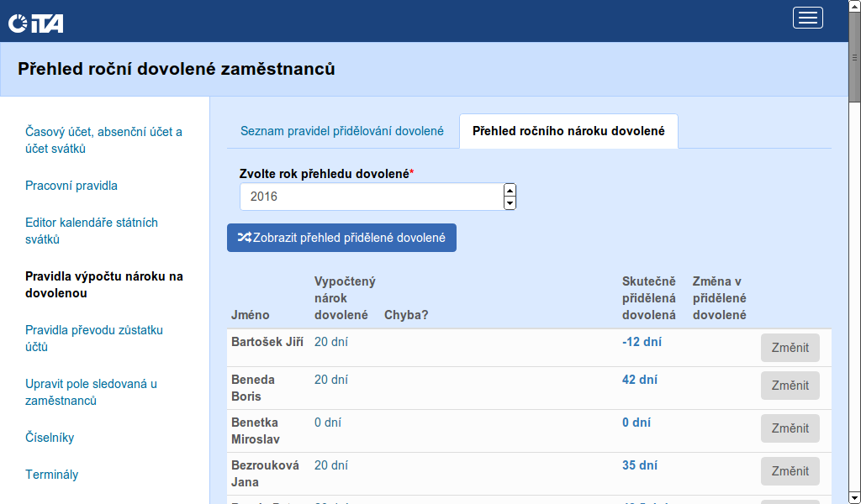Click the CITA logo in header
The height and width of the screenshot is (504, 861).
(x=36, y=24)
